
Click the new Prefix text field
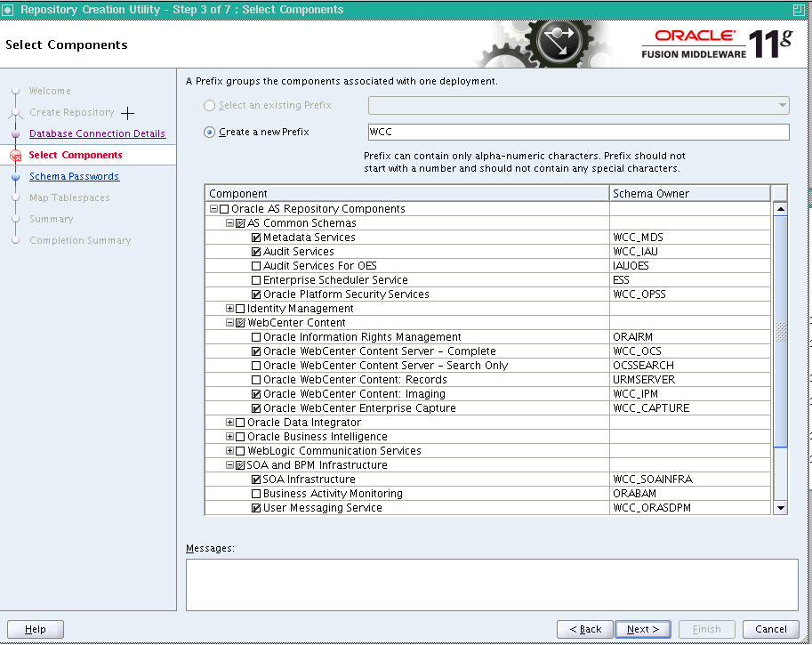(x=578, y=132)
